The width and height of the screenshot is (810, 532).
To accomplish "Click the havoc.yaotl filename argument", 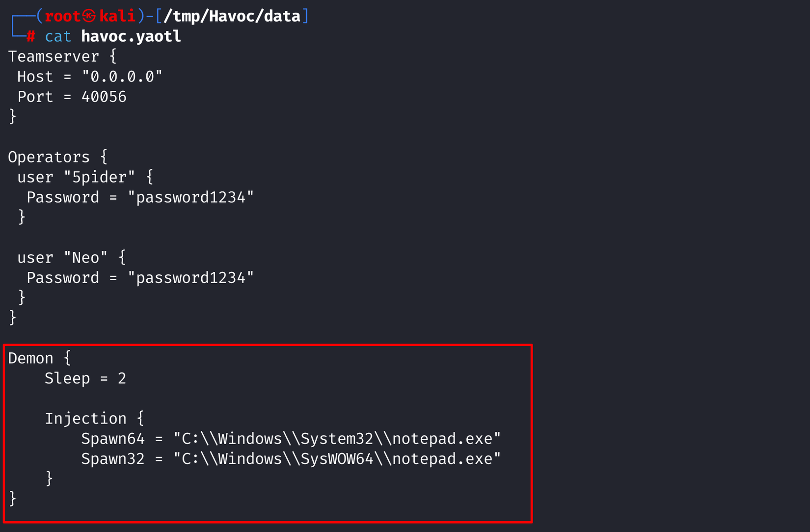I will [131, 36].
